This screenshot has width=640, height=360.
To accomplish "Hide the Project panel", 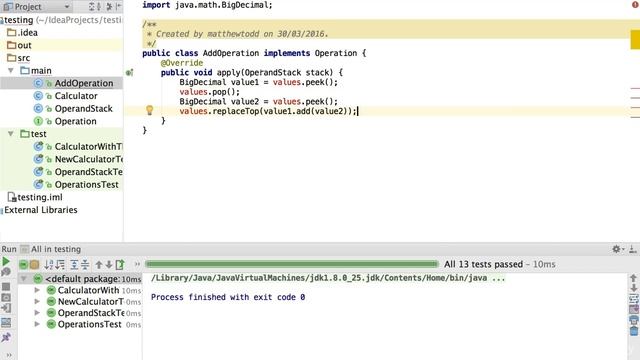I will (x=119, y=7).
